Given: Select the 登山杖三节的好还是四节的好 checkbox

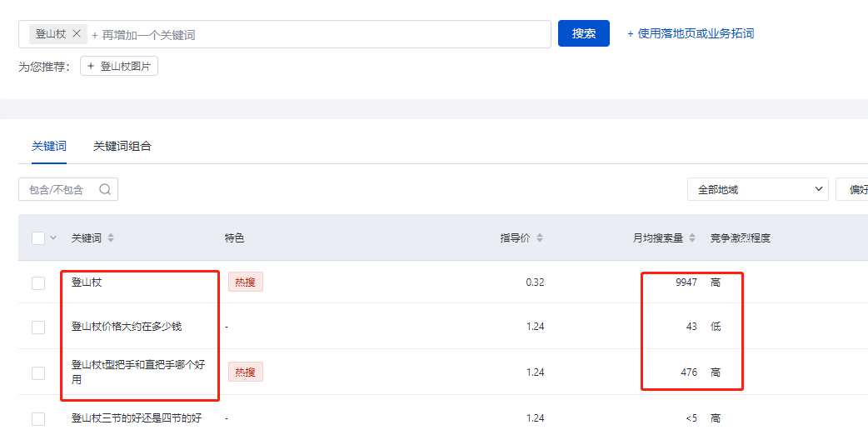Looking at the screenshot, I should point(38,419).
